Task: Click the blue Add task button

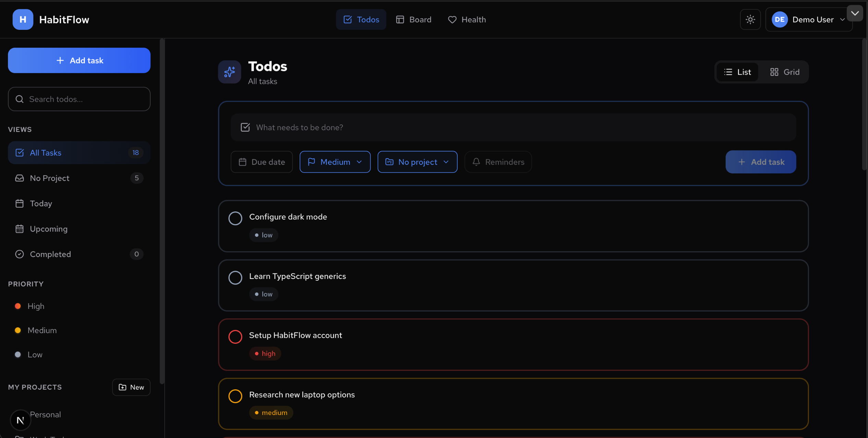Action: coord(79,60)
